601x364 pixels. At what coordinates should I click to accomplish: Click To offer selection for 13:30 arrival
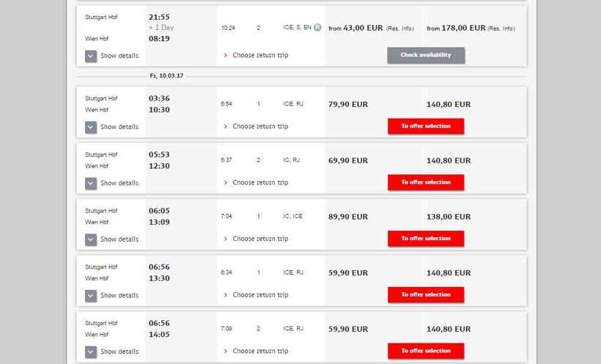tap(426, 294)
